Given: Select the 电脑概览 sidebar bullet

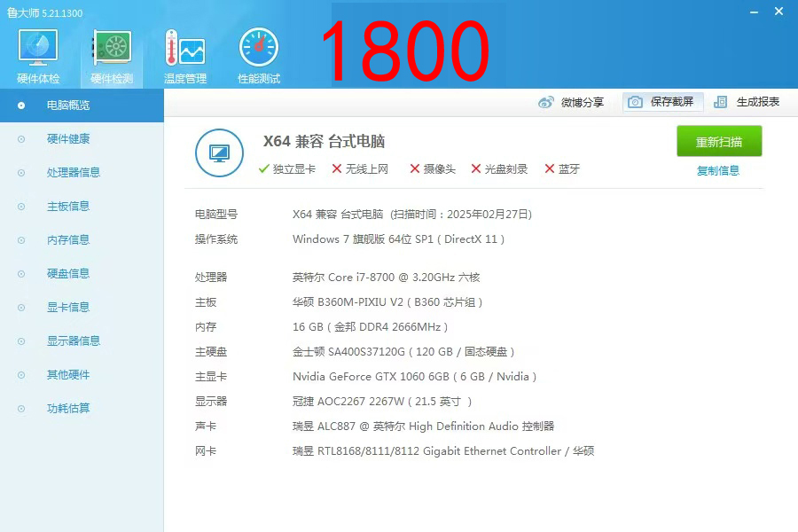Looking at the screenshot, I should 21,106.
